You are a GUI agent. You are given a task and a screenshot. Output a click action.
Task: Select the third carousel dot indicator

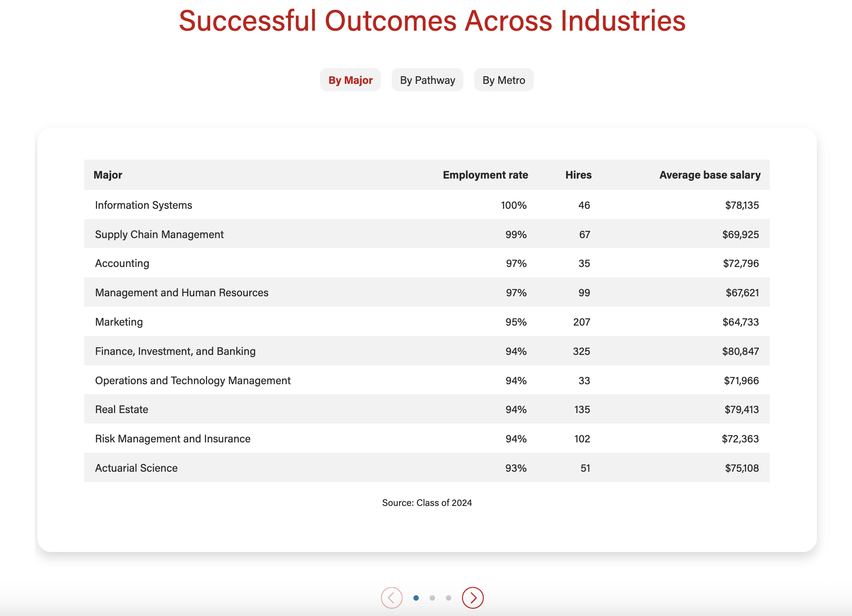pyautogui.click(x=448, y=598)
